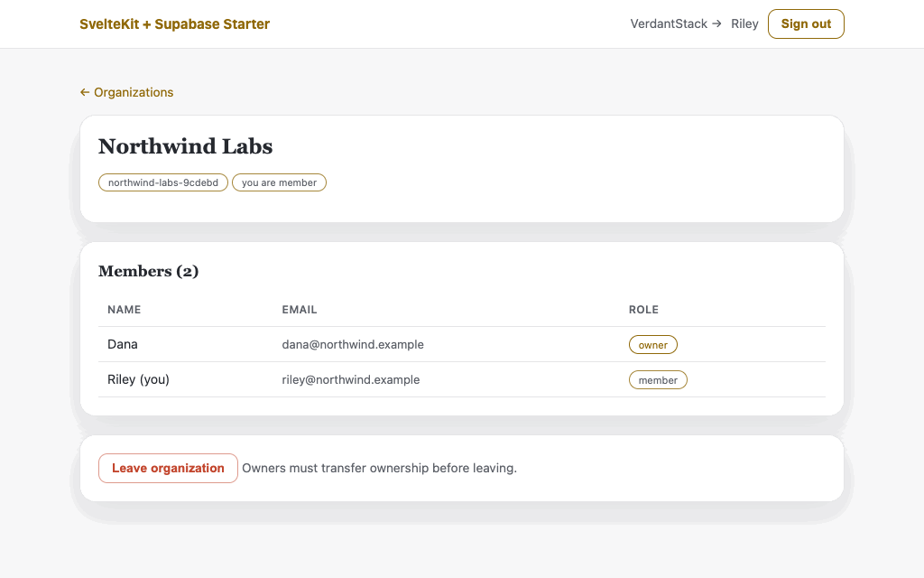Select the Riley (you) name cell
Viewport: 924px width, 578px height.
point(138,380)
